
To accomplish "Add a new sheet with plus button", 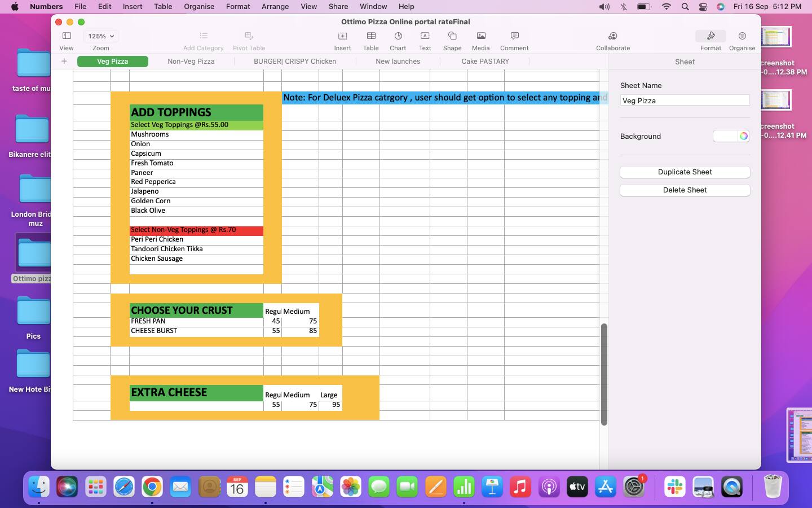I will click(64, 62).
